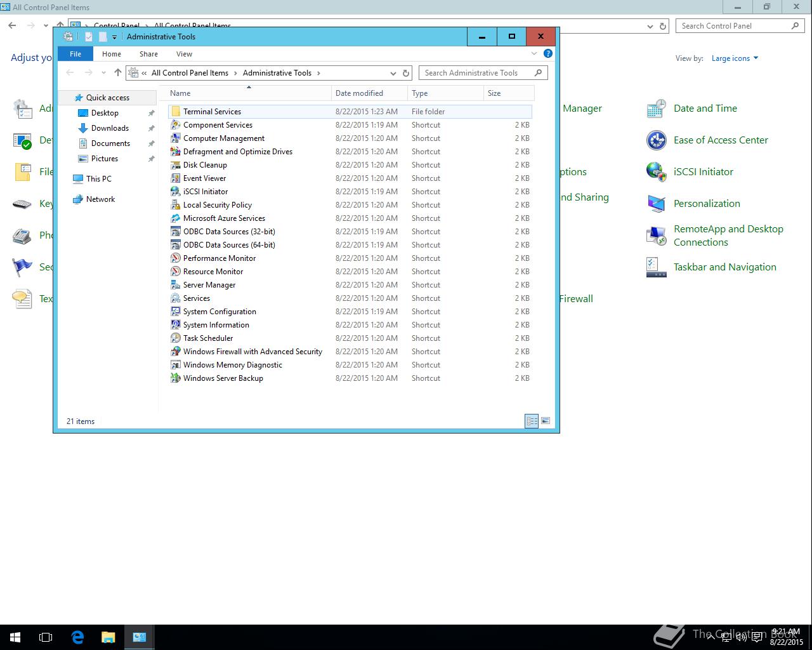This screenshot has height=650, width=812.
Task: Select the Disk Cleanup icon
Action: (x=176, y=165)
